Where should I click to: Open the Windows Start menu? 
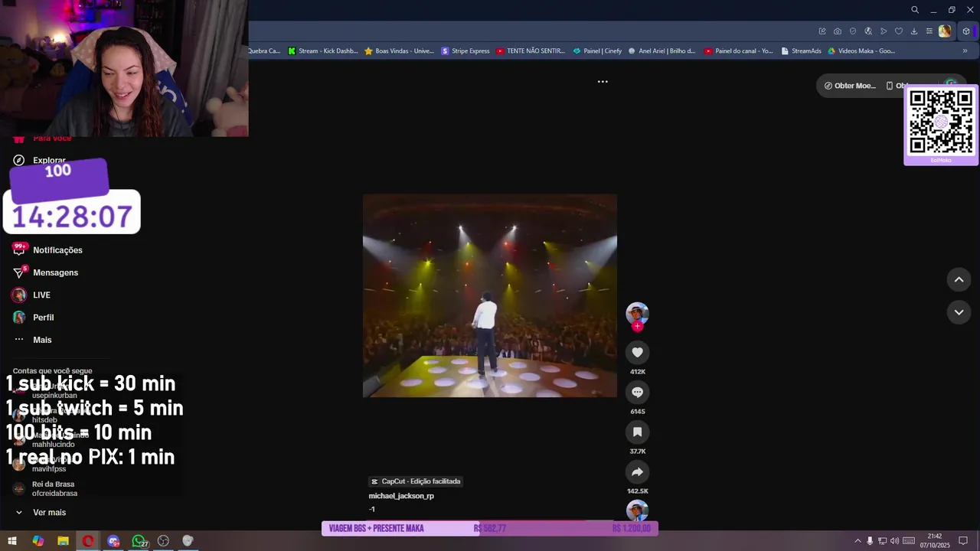11,541
